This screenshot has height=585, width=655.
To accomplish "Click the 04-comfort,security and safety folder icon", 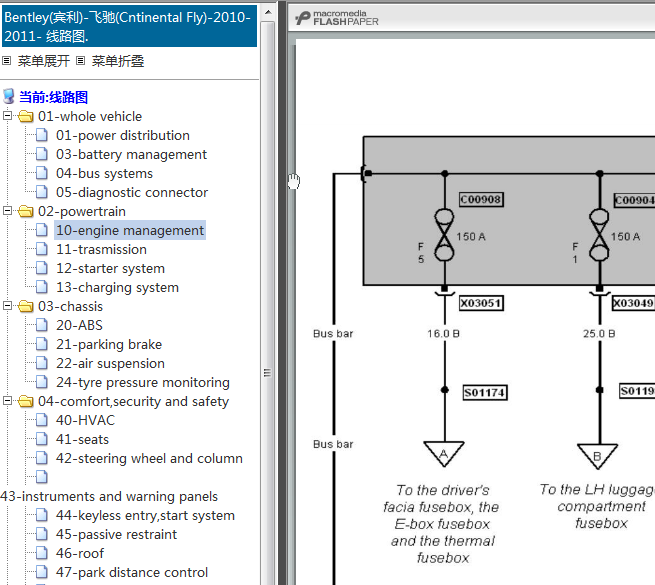I will 25,401.
